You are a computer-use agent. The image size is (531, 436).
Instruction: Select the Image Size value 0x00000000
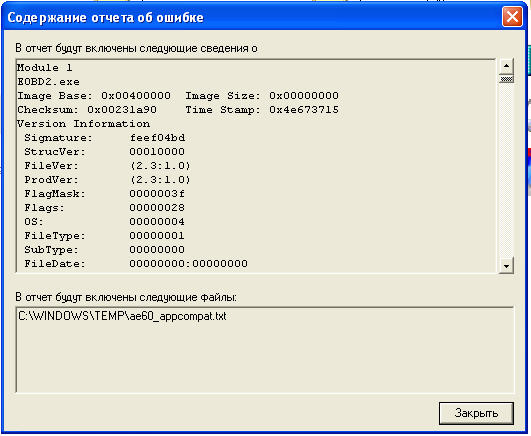point(304,96)
